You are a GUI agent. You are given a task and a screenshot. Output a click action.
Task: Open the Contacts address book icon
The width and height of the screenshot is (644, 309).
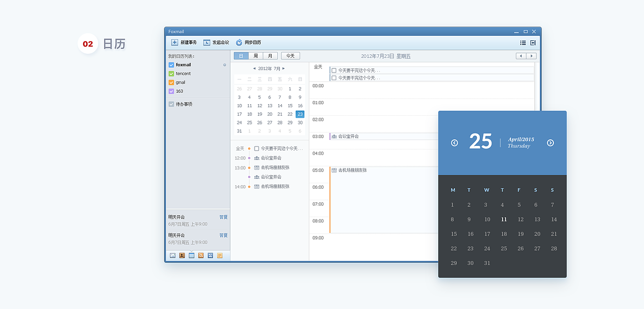click(x=182, y=256)
